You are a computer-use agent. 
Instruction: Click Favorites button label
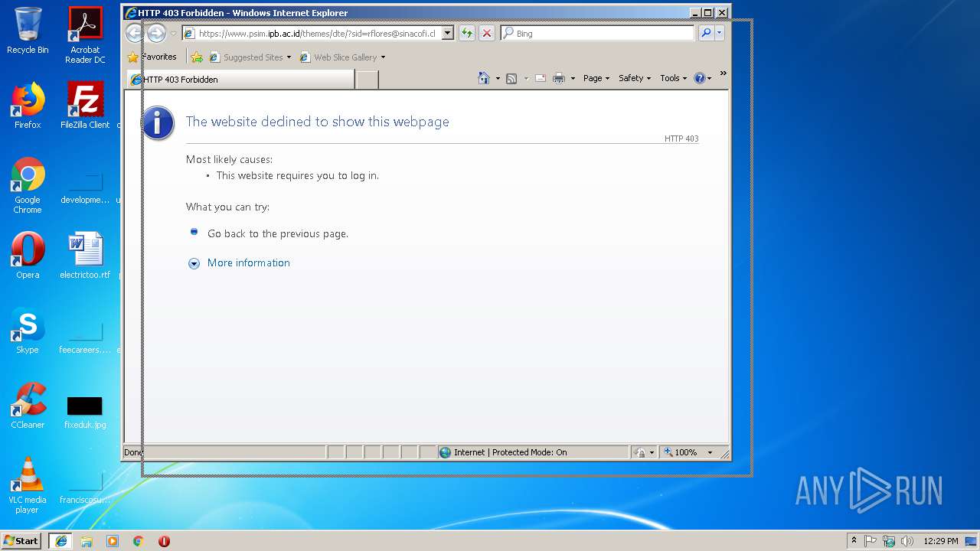(x=159, y=57)
